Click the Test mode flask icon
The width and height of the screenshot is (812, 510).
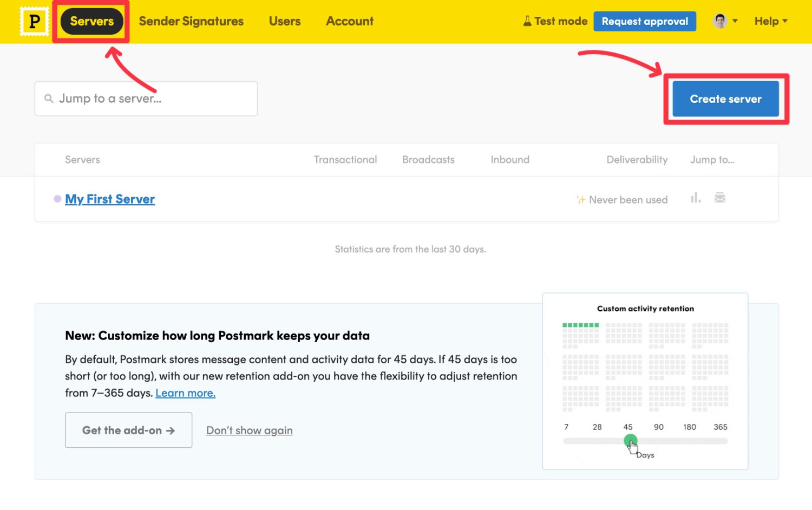click(527, 21)
